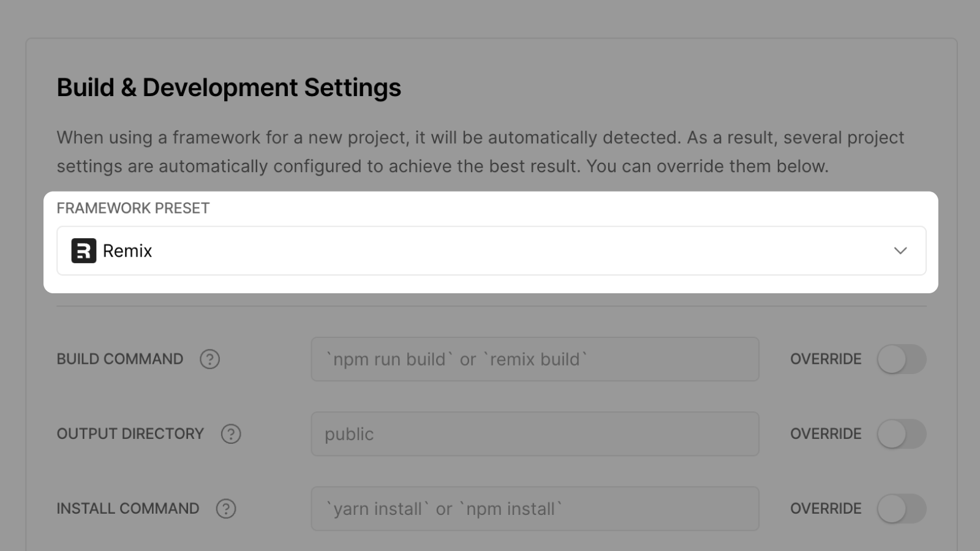
Task: Click the OVERRIDE label next to Build Command
Action: [x=825, y=359]
